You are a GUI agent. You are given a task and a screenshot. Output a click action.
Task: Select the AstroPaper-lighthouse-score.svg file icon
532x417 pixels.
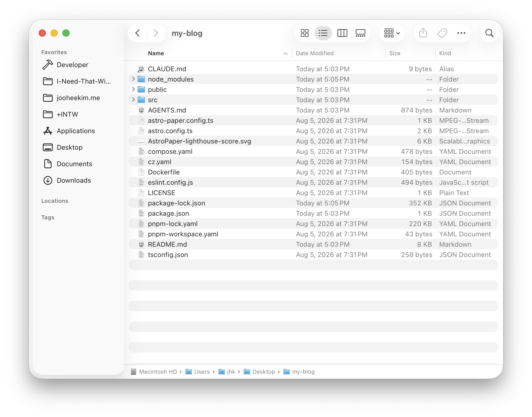tap(141, 141)
